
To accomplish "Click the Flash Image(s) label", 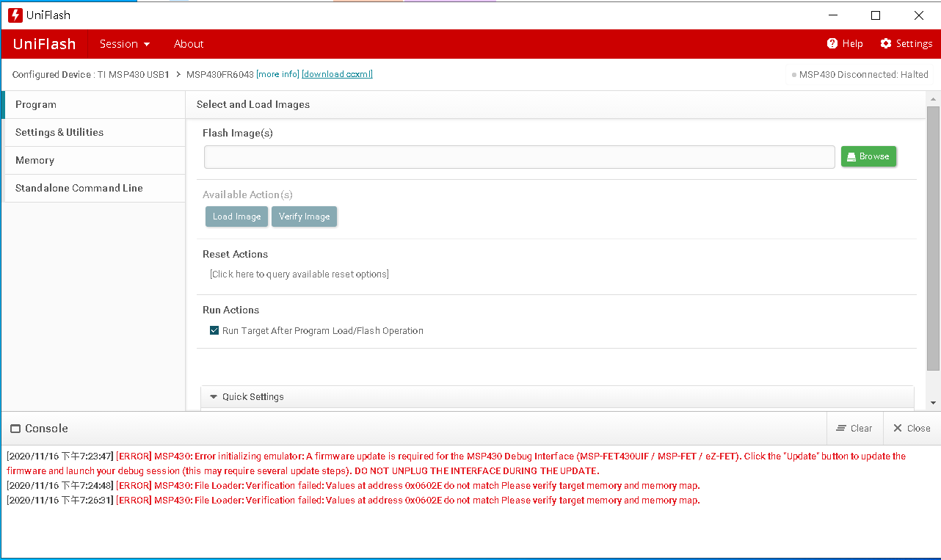I will pyautogui.click(x=238, y=133).
